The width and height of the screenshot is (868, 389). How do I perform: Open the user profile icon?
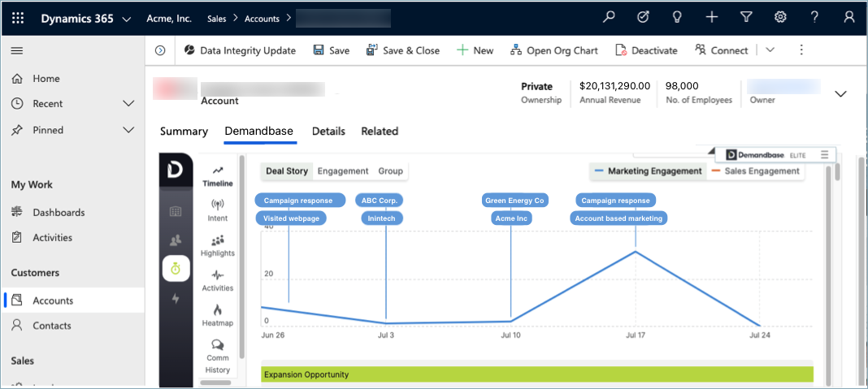849,17
